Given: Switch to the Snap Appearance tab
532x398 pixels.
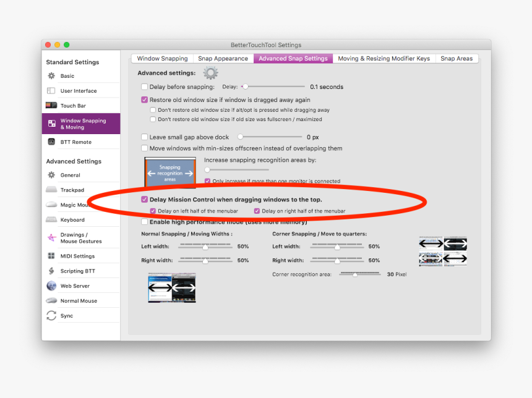Looking at the screenshot, I should [x=223, y=58].
